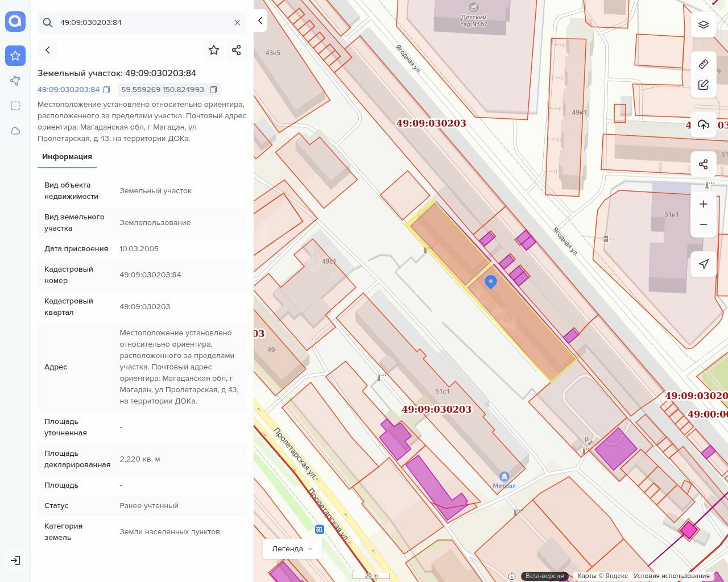Click the cloud upload icon on map

click(x=704, y=125)
